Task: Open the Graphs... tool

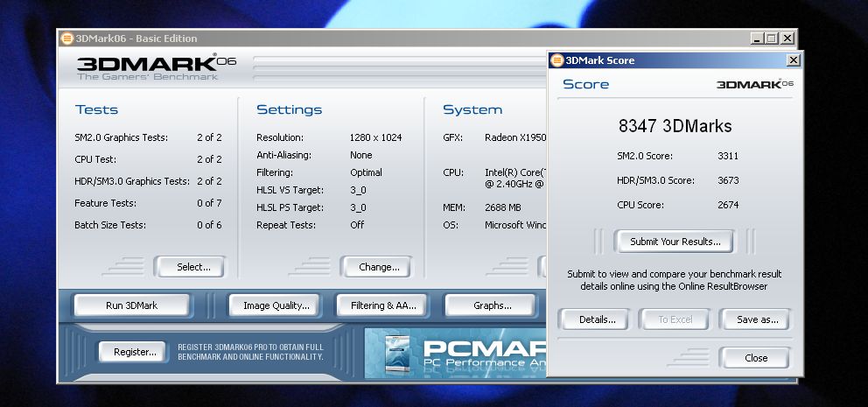Action: click(x=492, y=305)
